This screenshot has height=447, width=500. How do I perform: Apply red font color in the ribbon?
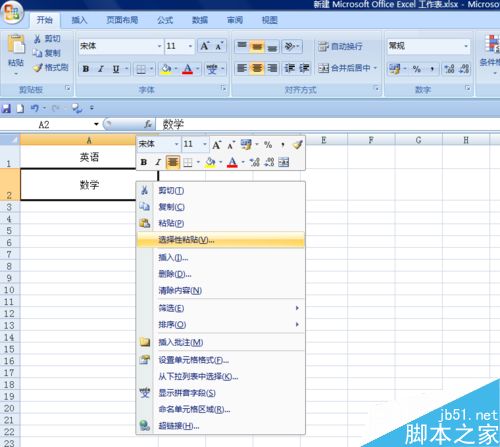[x=188, y=69]
